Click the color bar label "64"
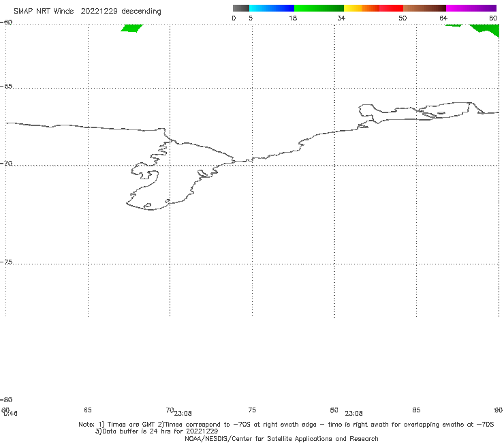 (443, 18)
